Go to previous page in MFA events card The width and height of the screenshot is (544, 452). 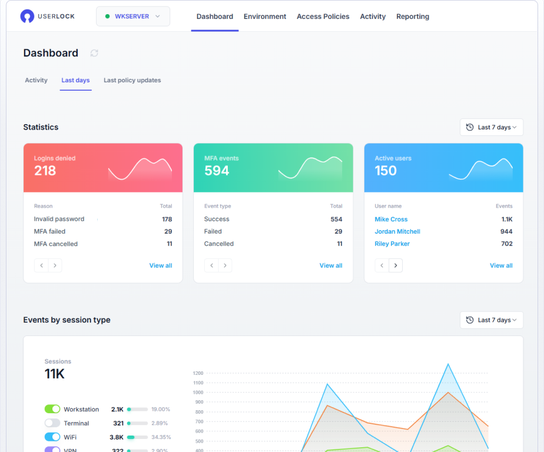click(x=212, y=265)
